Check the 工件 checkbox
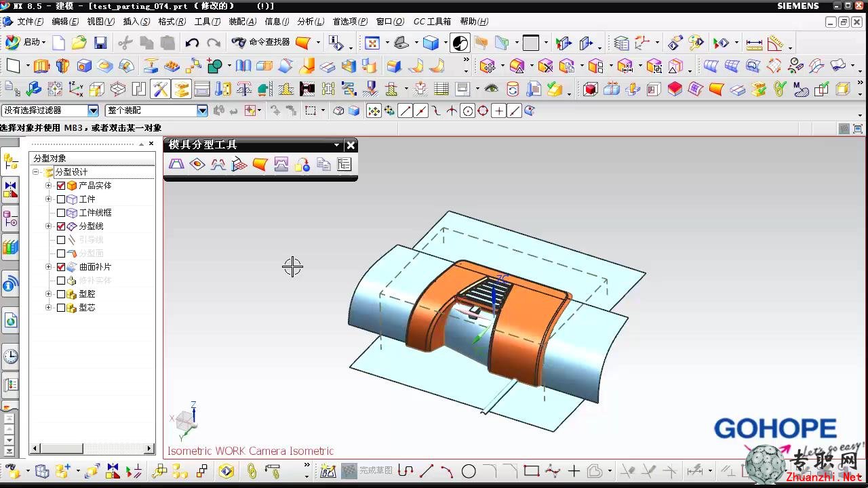This screenshot has width=868, height=488. pyautogui.click(x=61, y=199)
